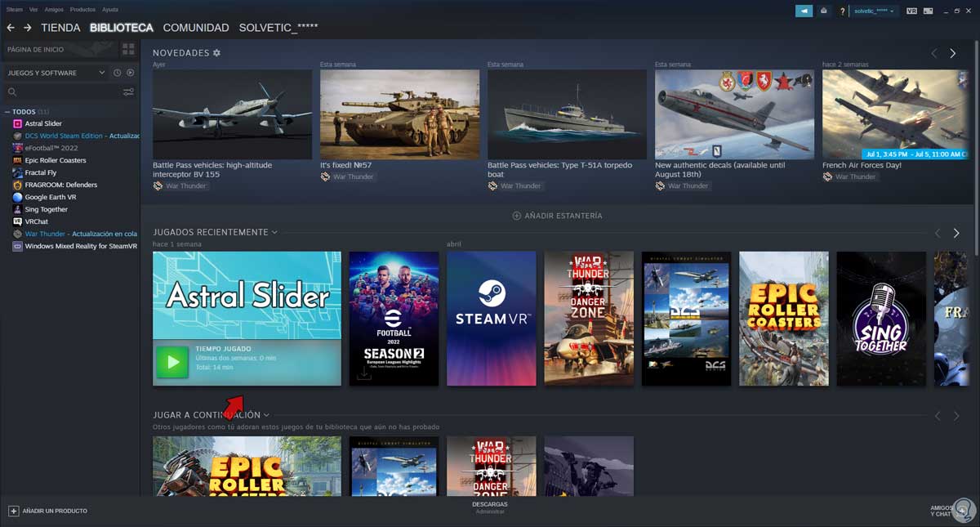
Task: Open the SOLVETIC profile tab
Action: 278,28
